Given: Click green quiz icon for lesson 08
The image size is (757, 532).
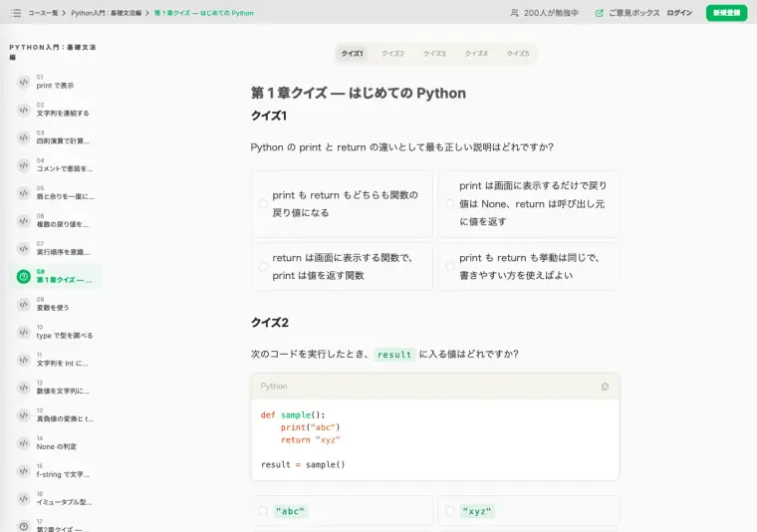Looking at the screenshot, I should (x=23, y=277).
